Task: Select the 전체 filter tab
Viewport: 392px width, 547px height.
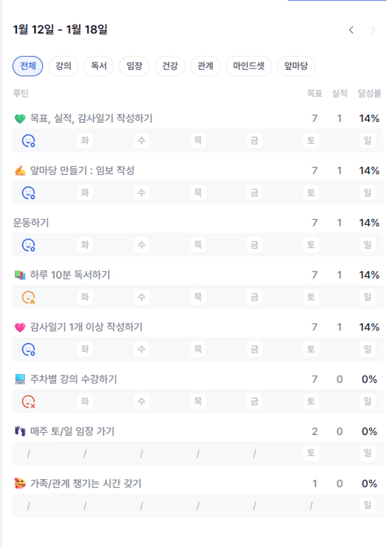Action: click(27, 66)
